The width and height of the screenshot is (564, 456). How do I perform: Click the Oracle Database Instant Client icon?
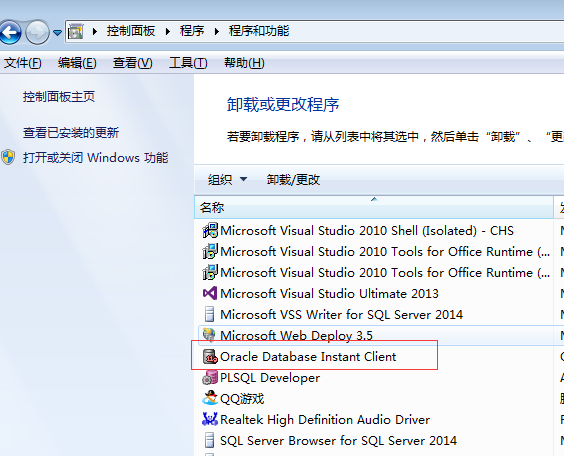tap(210, 356)
